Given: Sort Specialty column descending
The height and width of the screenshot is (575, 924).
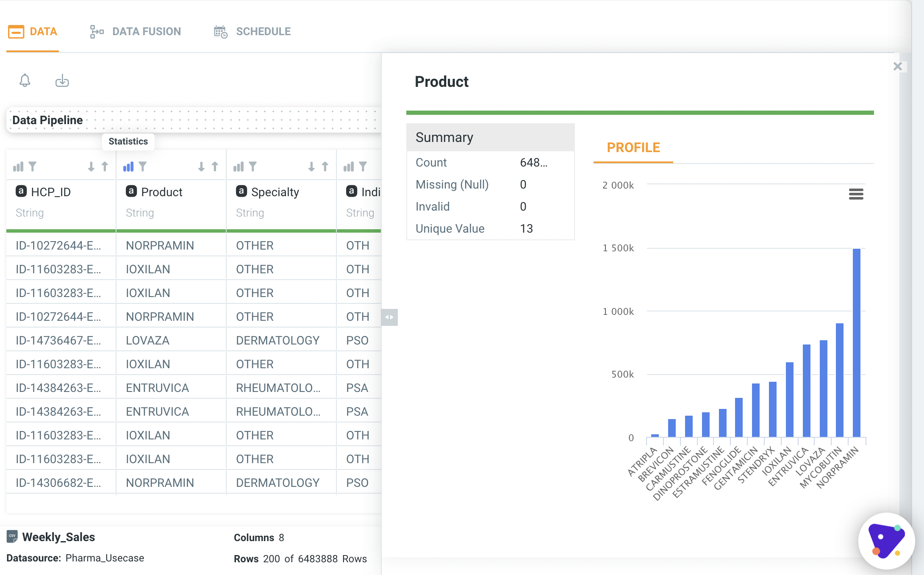Looking at the screenshot, I should pyautogui.click(x=311, y=167).
